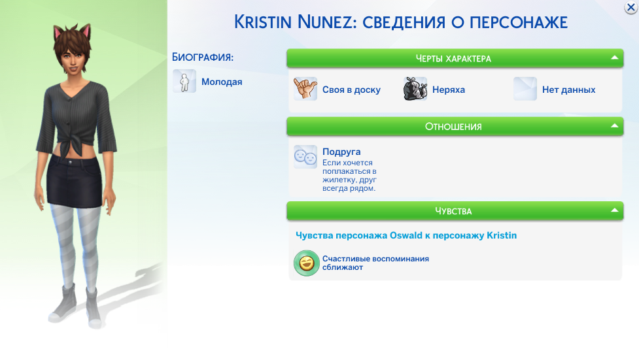Open the Чувства персонажа Oswald к персонажу Kristin link
Screen dimensions: 639x364
pos(406,235)
